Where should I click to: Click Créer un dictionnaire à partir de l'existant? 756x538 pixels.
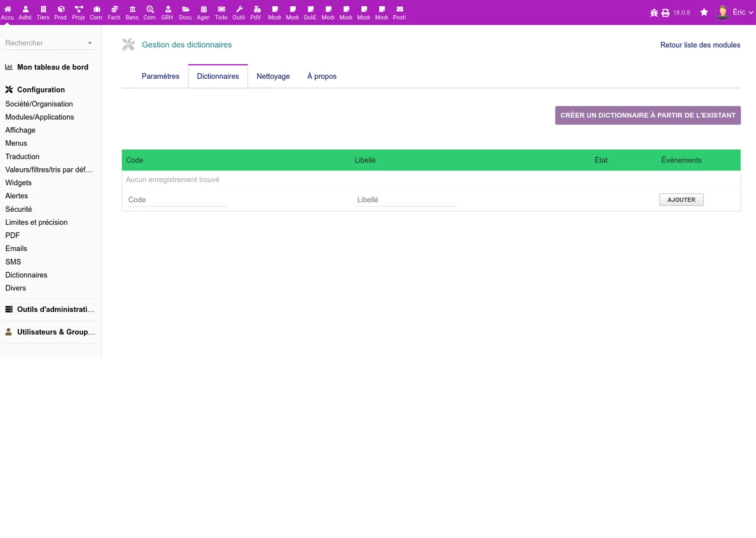tap(648, 115)
